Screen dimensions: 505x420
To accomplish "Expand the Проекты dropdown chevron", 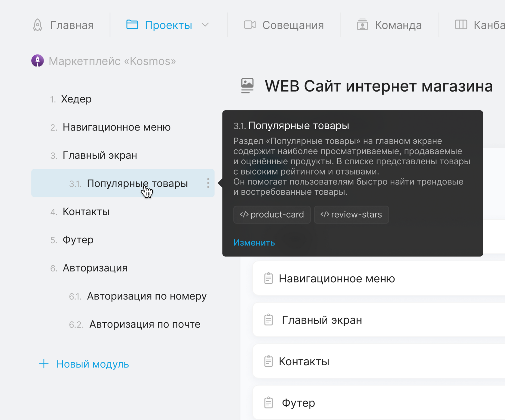I will coord(205,25).
